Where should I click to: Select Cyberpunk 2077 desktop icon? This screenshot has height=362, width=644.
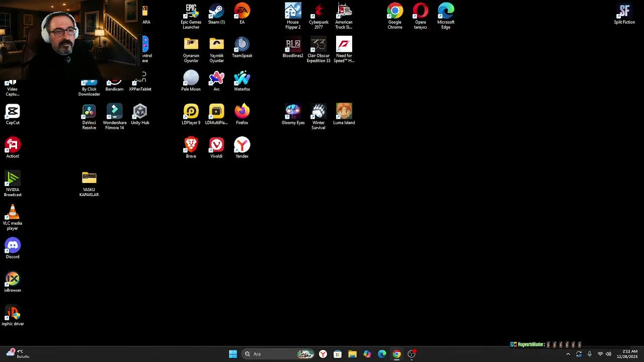click(318, 16)
